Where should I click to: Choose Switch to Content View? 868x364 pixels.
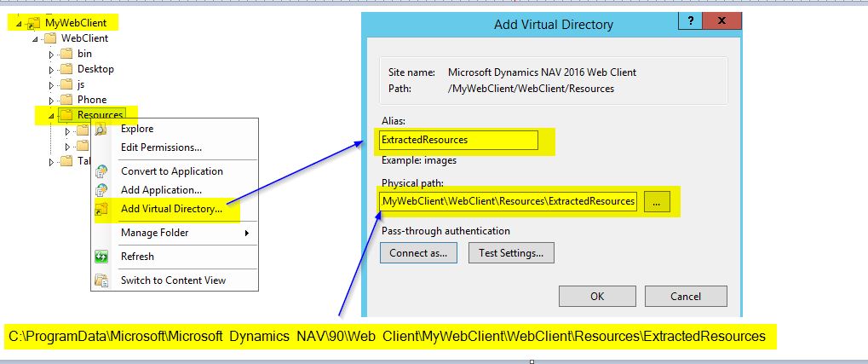(175, 280)
